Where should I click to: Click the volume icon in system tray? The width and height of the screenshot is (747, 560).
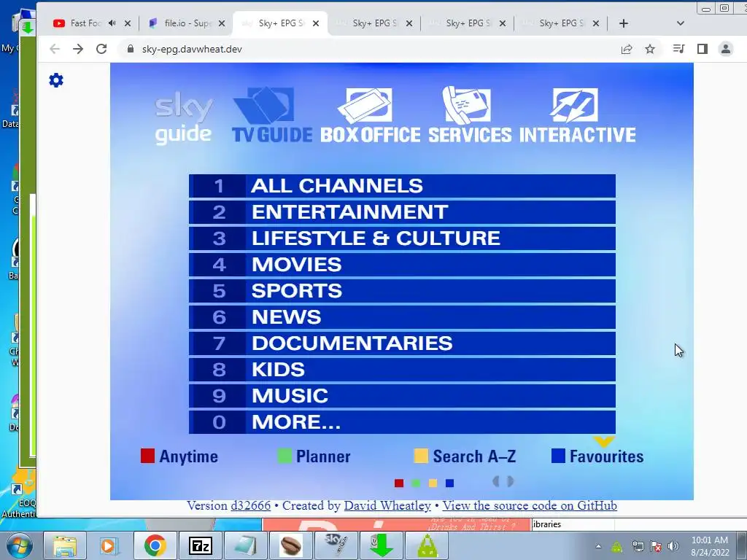[673, 546]
